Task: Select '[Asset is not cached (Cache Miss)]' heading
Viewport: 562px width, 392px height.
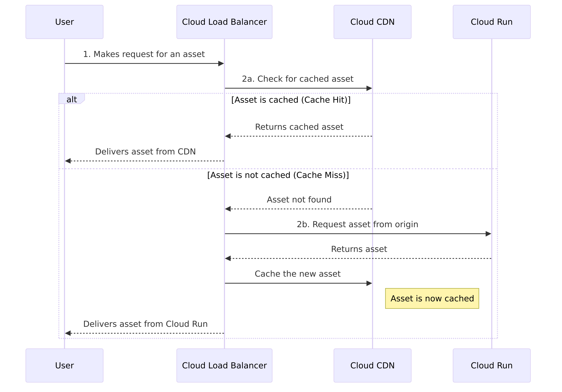Action: click(x=278, y=175)
